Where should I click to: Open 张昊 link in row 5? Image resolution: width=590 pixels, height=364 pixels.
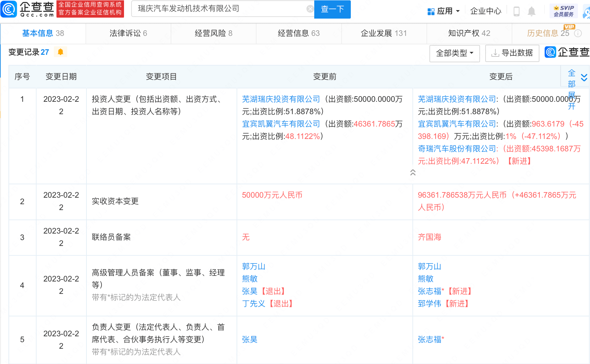point(250,340)
